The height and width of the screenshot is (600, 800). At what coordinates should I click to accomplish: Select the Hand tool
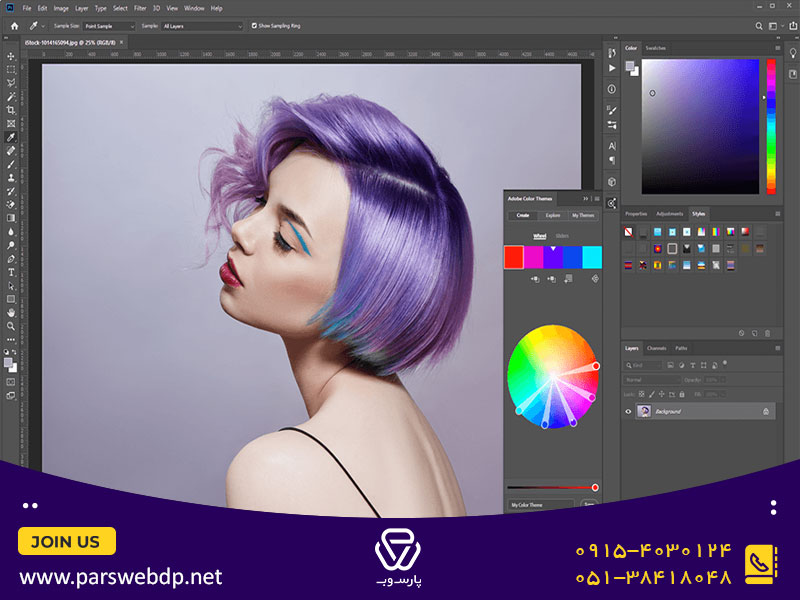pos(11,313)
